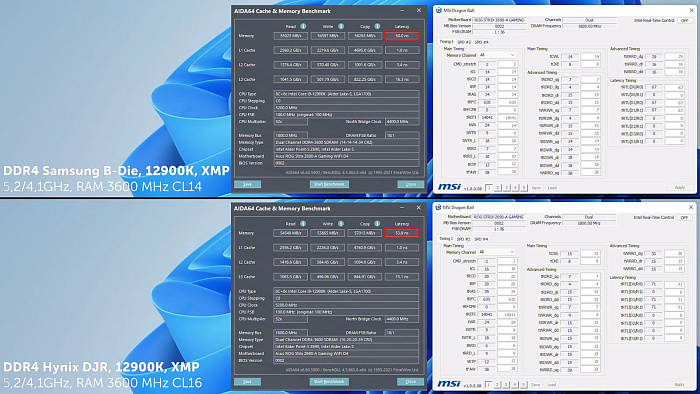Switch to SPD #2 tab in upper Dragon Ball
The width and height of the screenshot is (700, 394).
point(464,42)
